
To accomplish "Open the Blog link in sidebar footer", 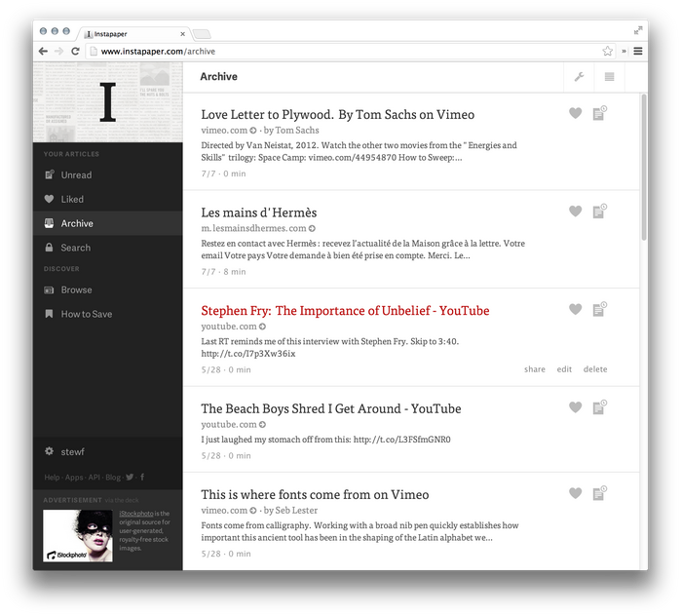I will [x=113, y=477].
